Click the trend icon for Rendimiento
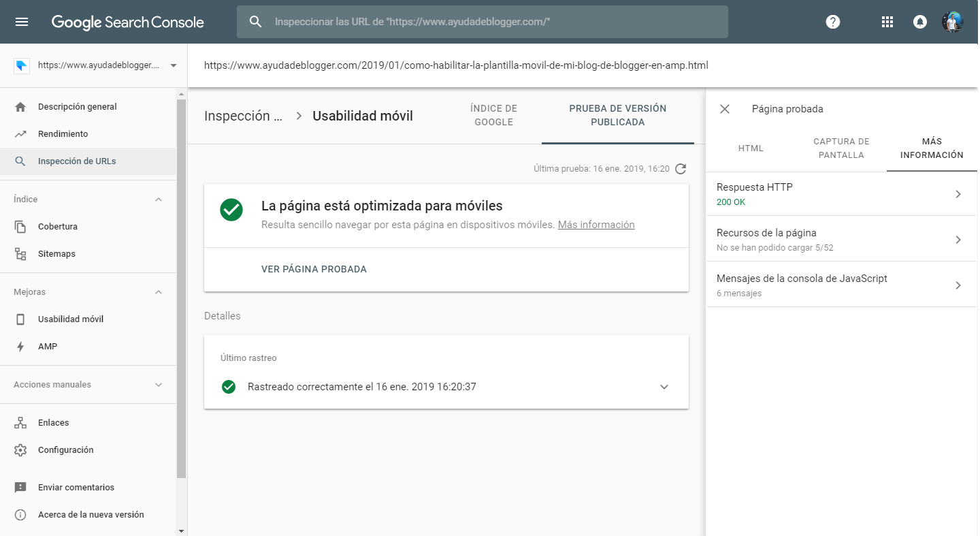The width and height of the screenshot is (980, 536). (20, 134)
